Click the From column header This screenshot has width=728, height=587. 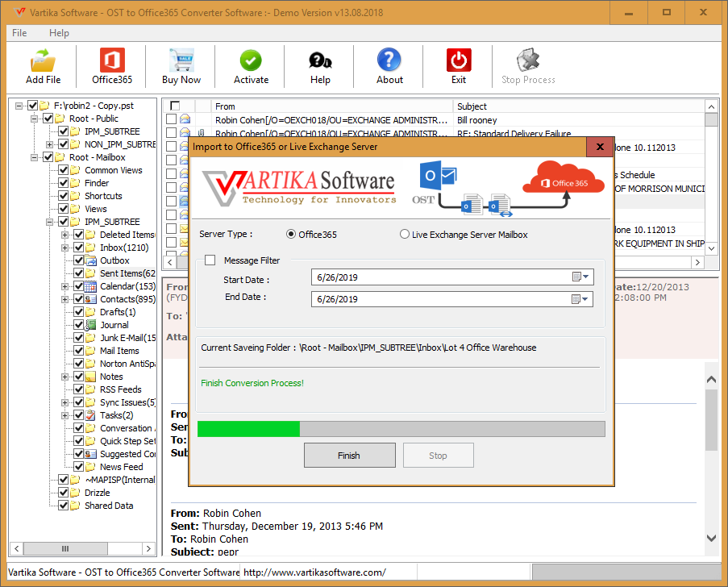click(332, 106)
